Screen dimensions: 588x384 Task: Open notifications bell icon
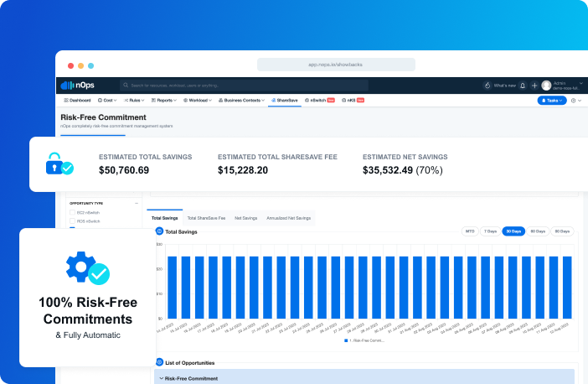coord(523,86)
